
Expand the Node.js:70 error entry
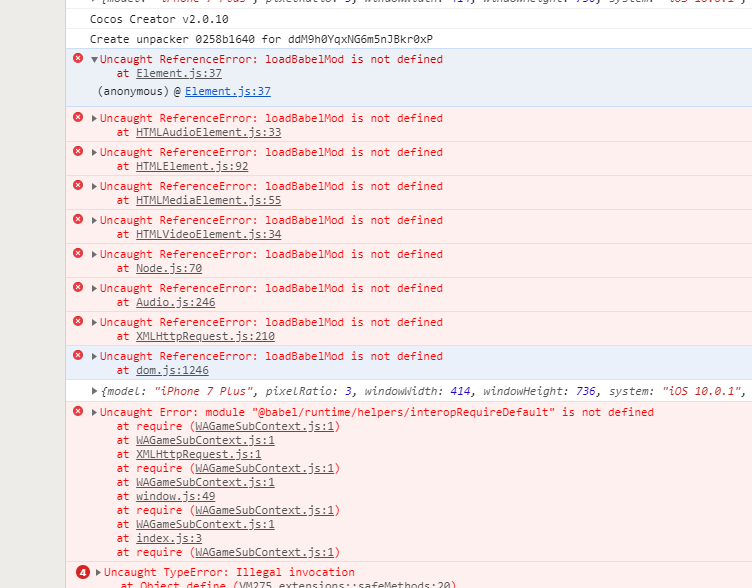coord(94,255)
